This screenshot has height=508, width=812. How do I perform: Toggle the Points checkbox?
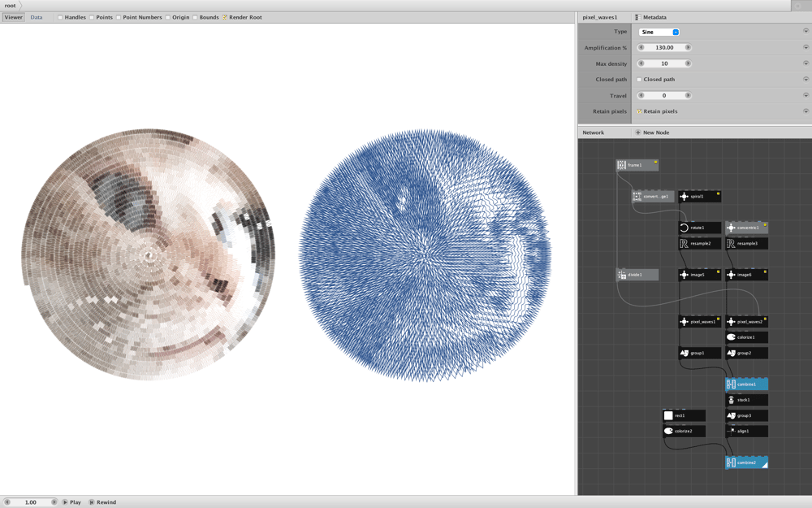(92, 17)
